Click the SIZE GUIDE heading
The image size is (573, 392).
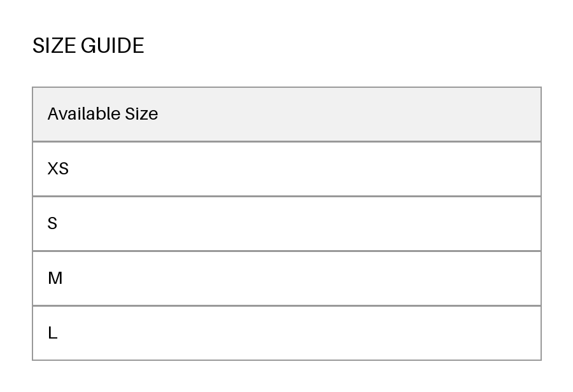click(88, 46)
